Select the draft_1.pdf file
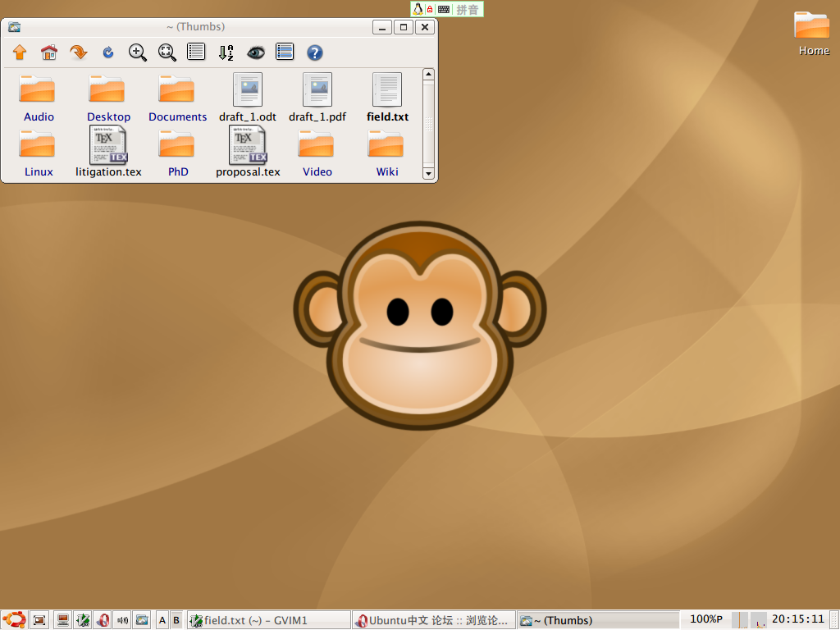The height and width of the screenshot is (630, 840). (317, 98)
